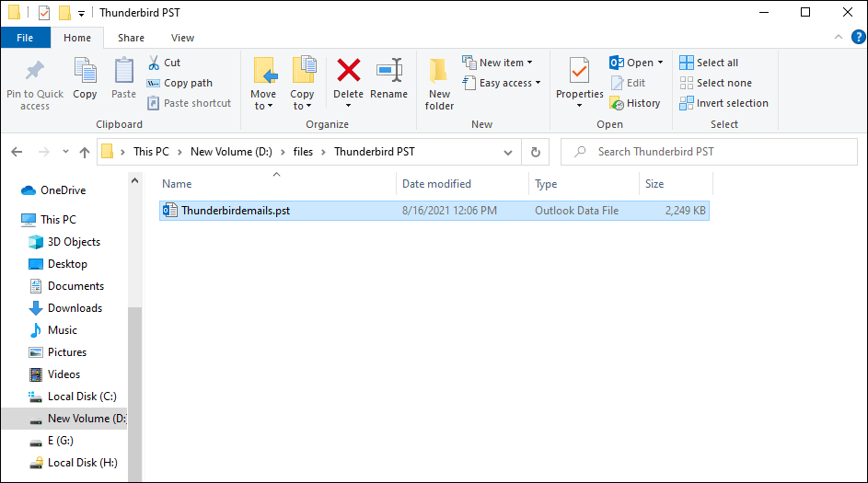Open file Properties
Screen dimensions: 868x483
pos(579,83)
